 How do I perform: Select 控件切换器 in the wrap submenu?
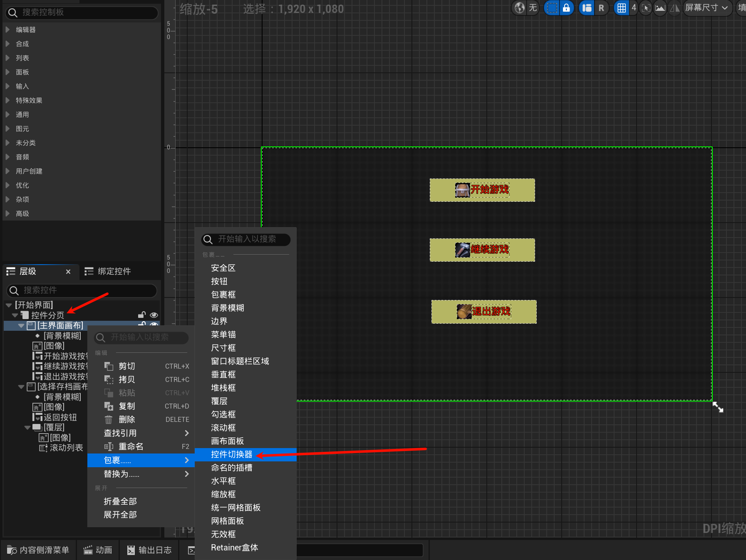click(232, 454)
